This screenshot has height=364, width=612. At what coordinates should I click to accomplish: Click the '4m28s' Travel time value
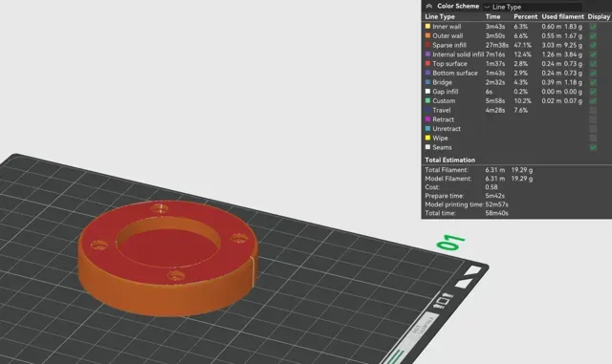point(495,110)
